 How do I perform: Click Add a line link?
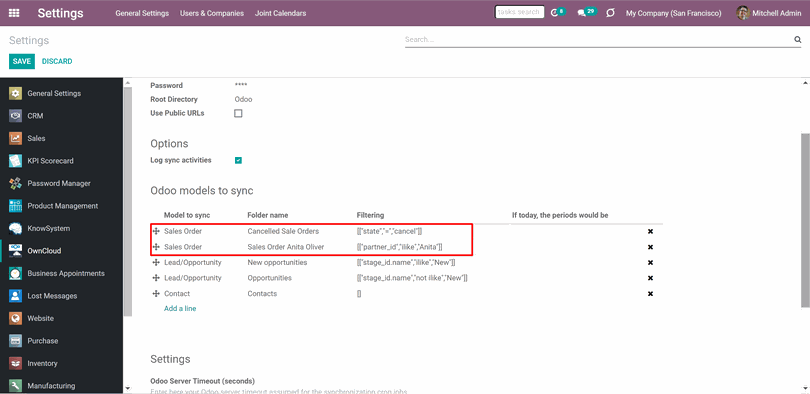point(180,308)
